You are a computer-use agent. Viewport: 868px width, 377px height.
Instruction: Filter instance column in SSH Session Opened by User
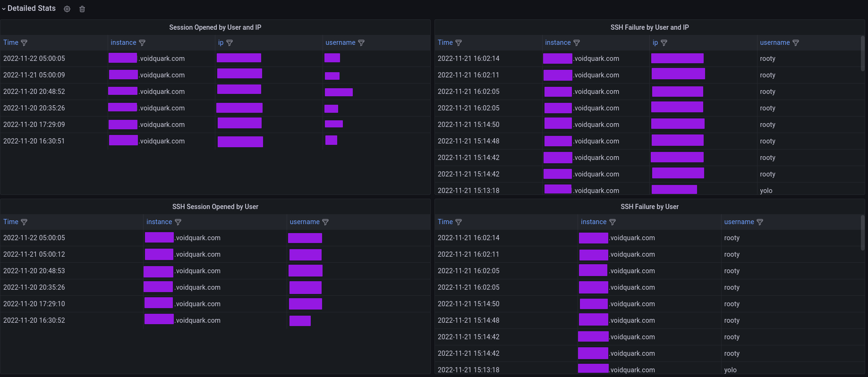(x=178, y=222)
